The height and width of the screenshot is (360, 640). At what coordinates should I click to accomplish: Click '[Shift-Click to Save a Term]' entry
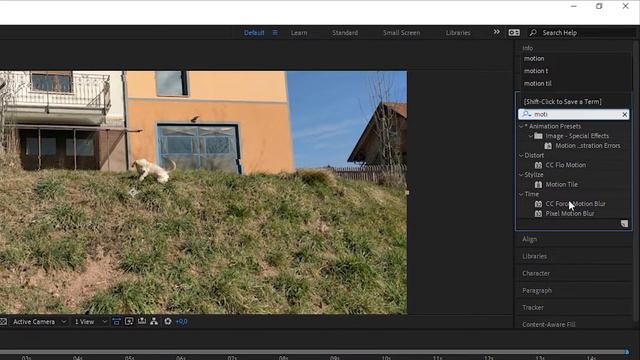(x=562, y=102)
